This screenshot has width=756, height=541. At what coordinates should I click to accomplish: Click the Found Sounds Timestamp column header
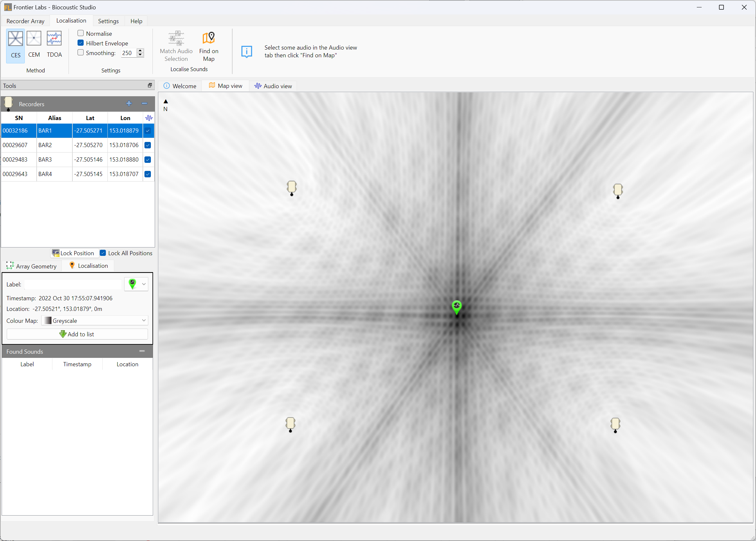tap(77, 364)
